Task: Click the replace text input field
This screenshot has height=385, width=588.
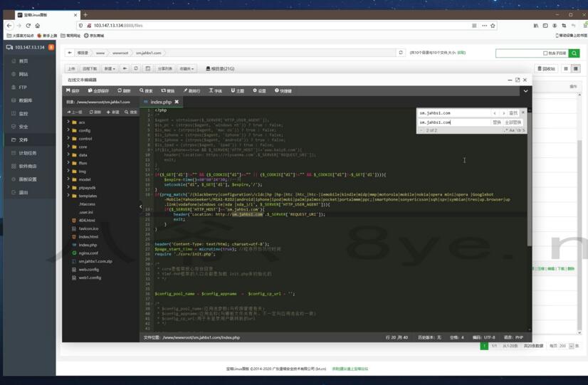Action: tap(453, 122)
